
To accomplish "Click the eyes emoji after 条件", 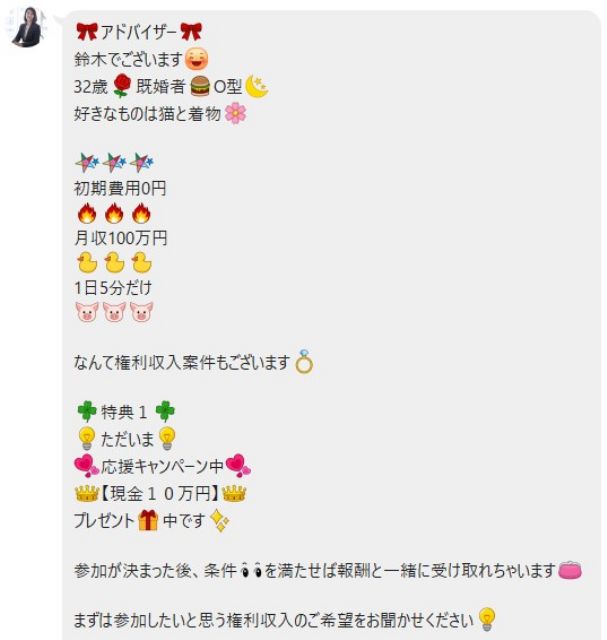I will [251, 570].
